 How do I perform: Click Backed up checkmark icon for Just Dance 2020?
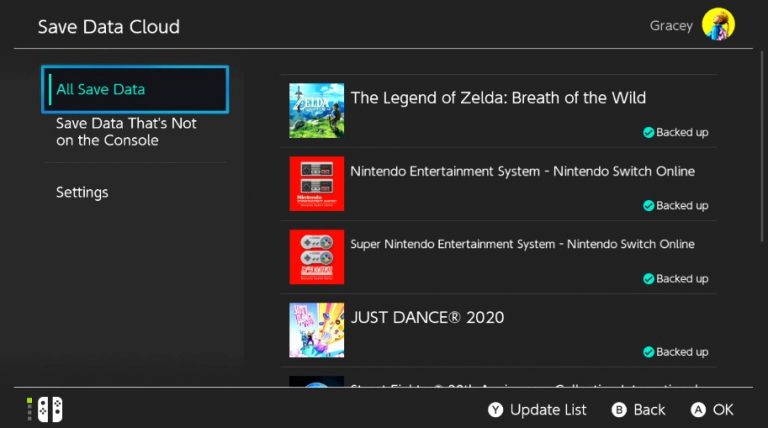648,352
